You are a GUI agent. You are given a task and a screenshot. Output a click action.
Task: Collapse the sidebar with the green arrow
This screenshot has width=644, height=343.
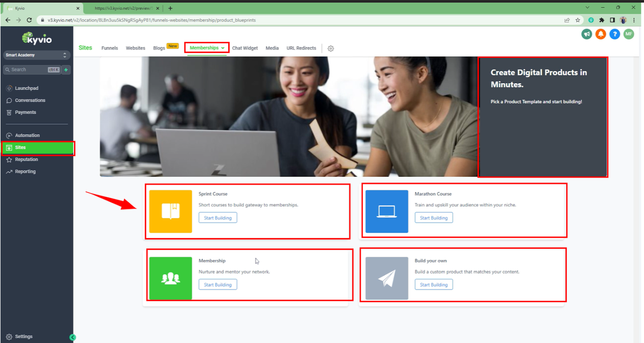click(72, 337)
